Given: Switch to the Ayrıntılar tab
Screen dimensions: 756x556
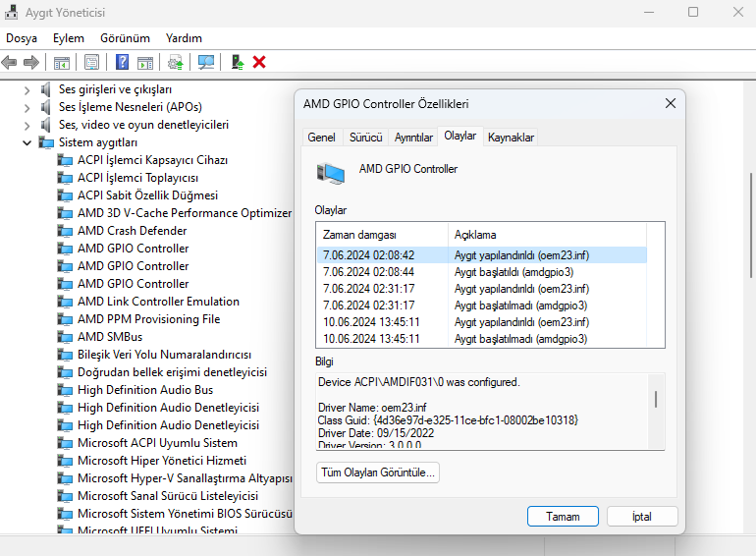Looking at the screenshot, I should coord(413,138).
